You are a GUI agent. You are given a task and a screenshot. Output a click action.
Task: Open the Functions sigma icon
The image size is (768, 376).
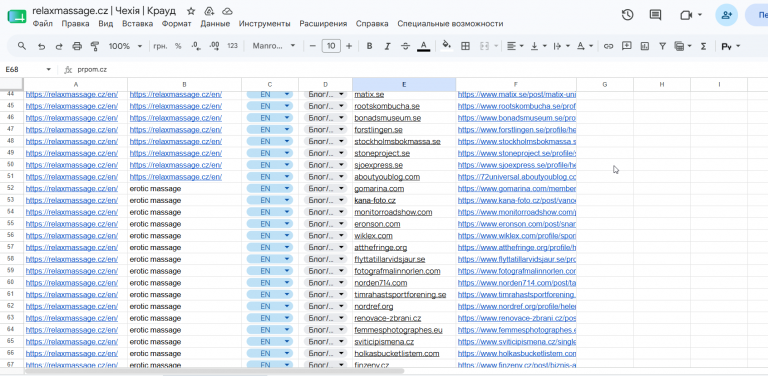(x=703, y=46)
